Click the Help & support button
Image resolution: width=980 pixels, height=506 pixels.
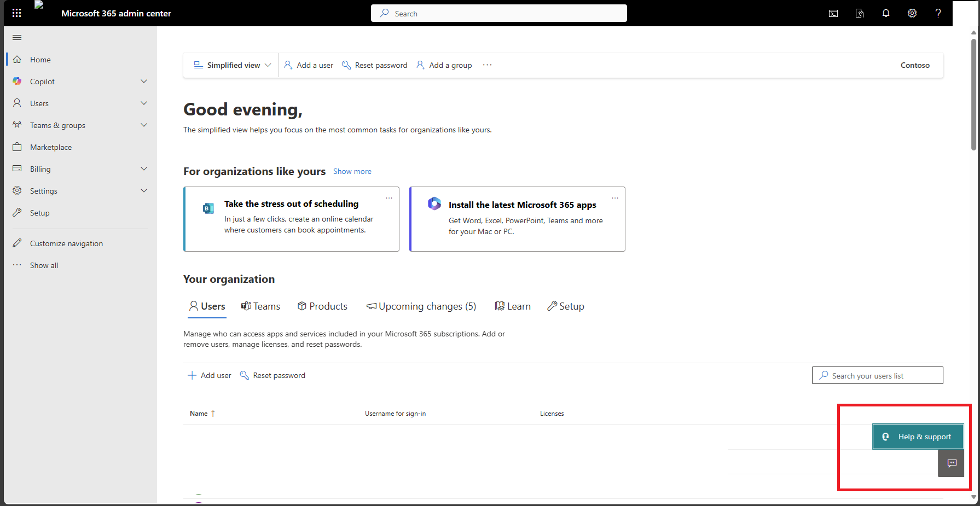click(918, 437)
